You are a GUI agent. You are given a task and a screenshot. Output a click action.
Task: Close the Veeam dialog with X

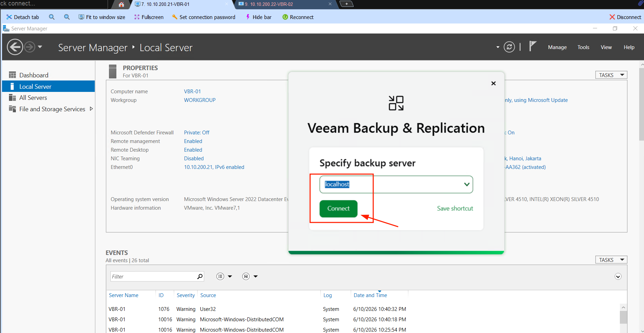tap(493, 83)
